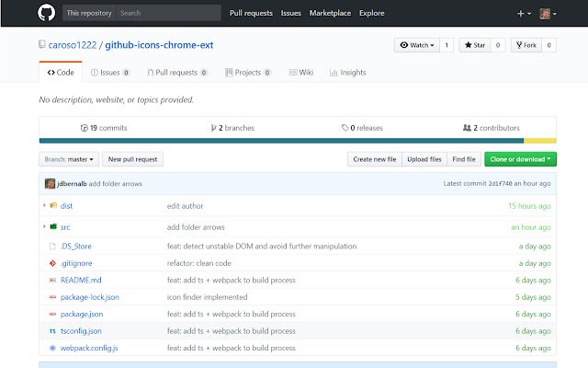Open the 'add folder arrows' latest commit message
Screen dimensions: 588x368
pyautogui.click(x=116, y=184)
